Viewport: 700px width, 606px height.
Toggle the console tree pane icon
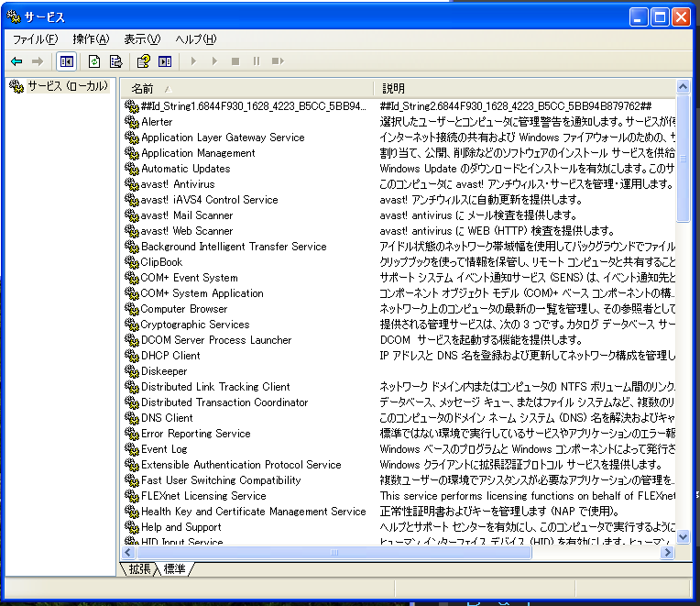coord(67,61)
